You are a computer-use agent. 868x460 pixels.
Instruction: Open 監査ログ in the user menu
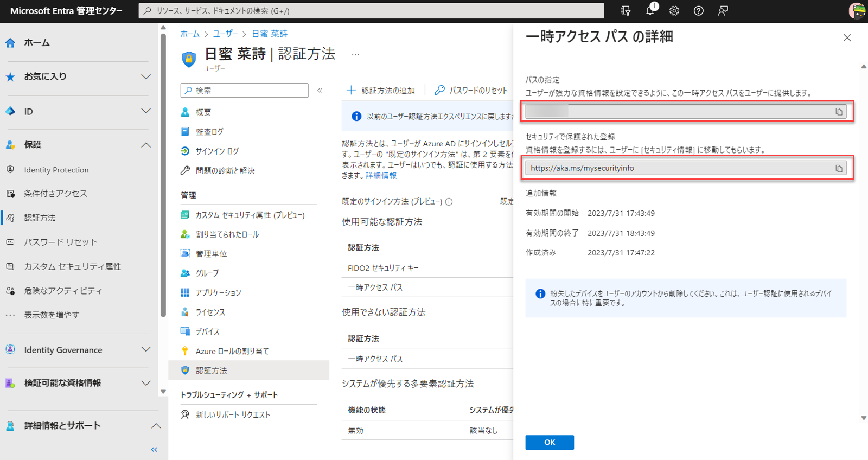(x=209, y=132)
